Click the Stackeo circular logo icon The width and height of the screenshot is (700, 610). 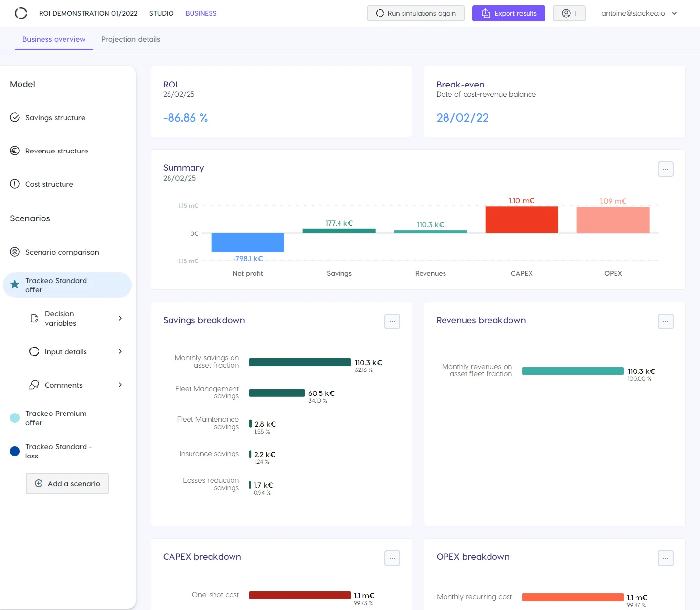point(21,13)
